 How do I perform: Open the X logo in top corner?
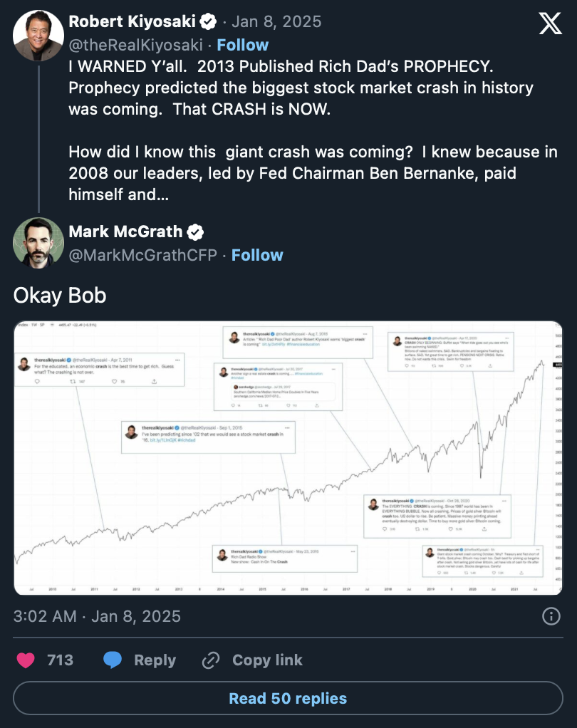(550, 24)
